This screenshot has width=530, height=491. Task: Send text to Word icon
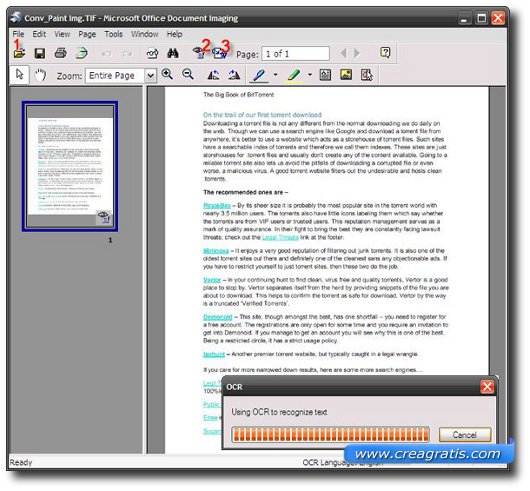220,53
